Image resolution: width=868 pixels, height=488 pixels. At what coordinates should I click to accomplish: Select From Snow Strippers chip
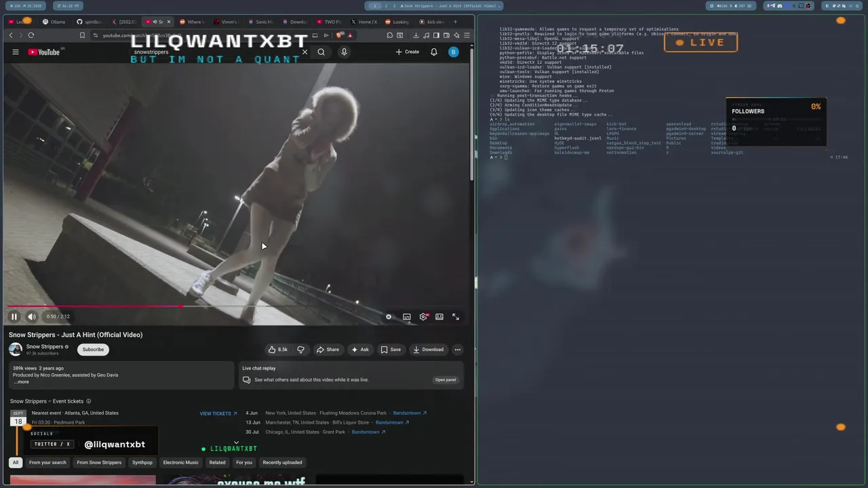(99, 462)
